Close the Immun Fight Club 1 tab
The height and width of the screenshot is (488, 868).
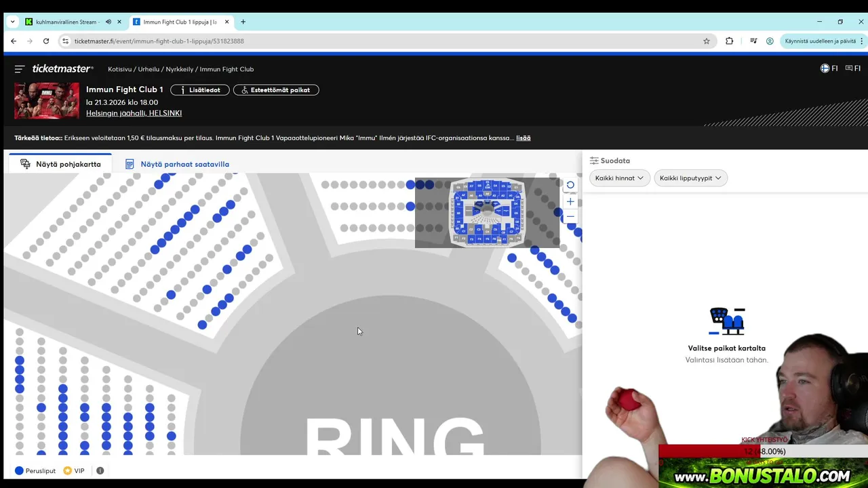point(226,22)
